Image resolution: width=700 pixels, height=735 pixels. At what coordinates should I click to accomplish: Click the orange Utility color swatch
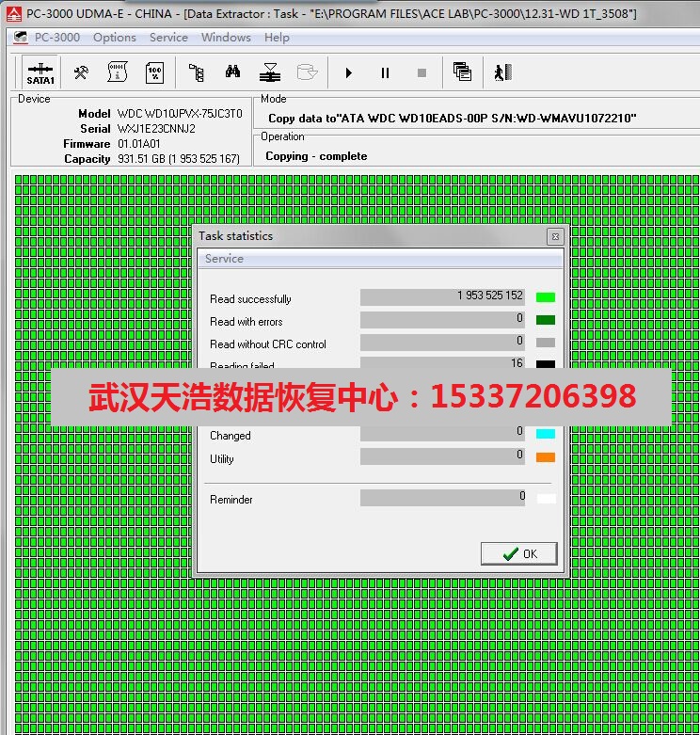tap(545, 457)
